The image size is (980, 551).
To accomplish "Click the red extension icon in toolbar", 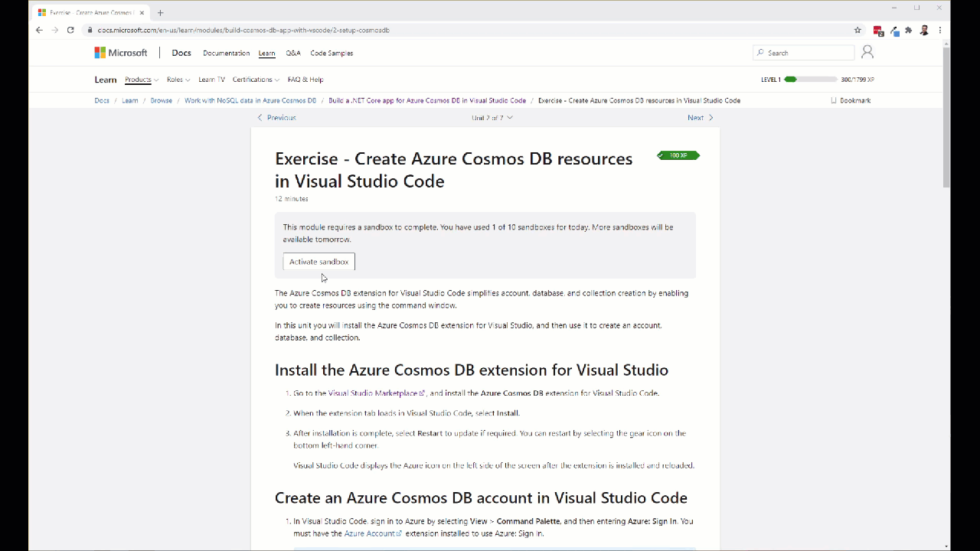I will pyautogui.click(x=878, y=31).
